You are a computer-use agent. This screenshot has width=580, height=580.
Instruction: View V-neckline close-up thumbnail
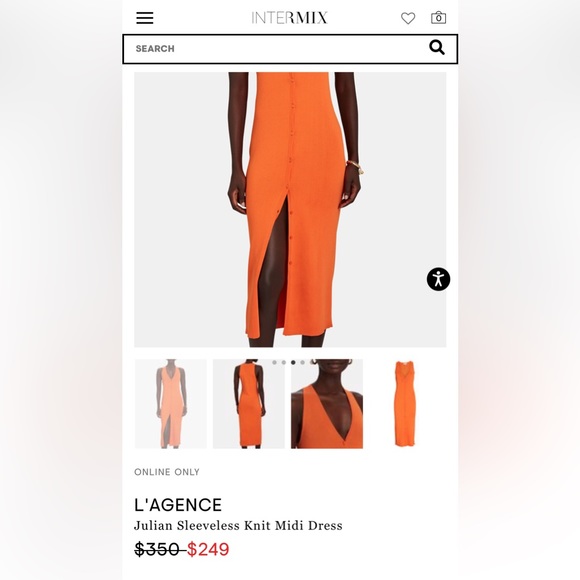pyautogui.click(x=327, y=404)
